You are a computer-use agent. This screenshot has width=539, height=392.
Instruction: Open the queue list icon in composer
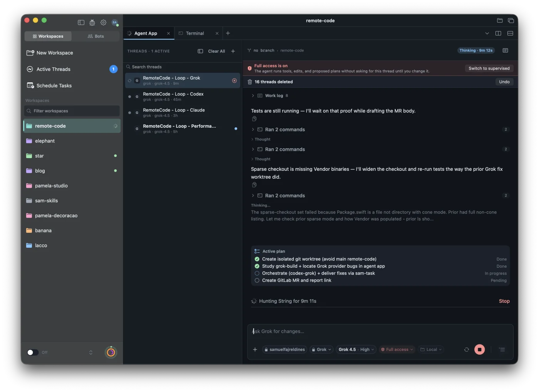click(502, 350)
